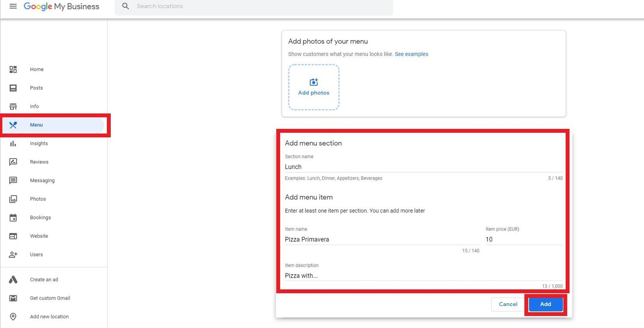Screen dimensions: 644x328
Task: Click the 13 / 1,000 character counter
Action: (552, 286)
